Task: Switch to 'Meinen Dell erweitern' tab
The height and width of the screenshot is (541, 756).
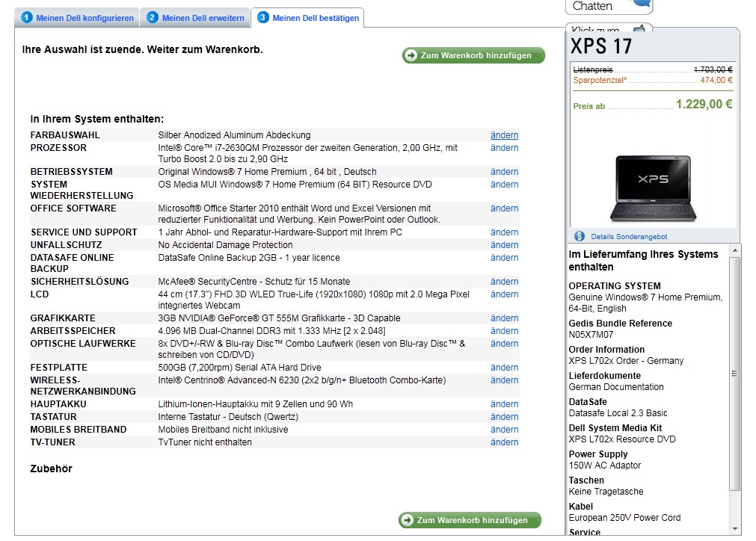Action: point(195,18)
